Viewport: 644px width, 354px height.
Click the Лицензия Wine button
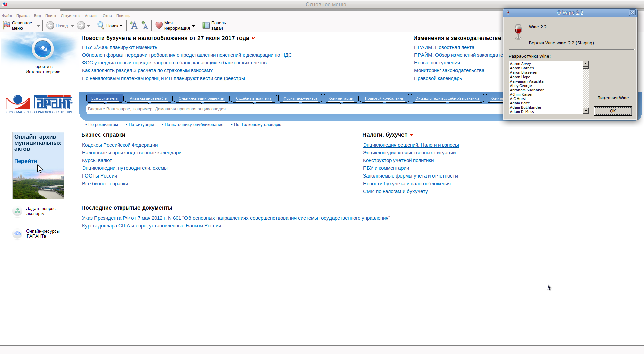click(613, 98)
